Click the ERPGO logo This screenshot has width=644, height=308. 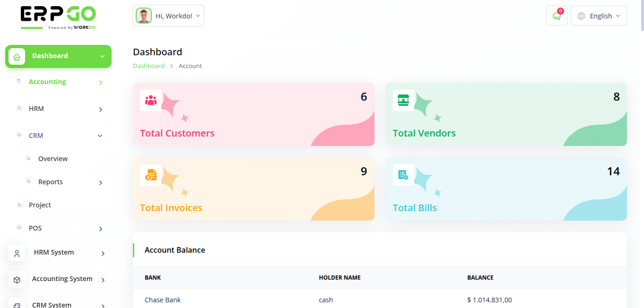pos(58,17)
